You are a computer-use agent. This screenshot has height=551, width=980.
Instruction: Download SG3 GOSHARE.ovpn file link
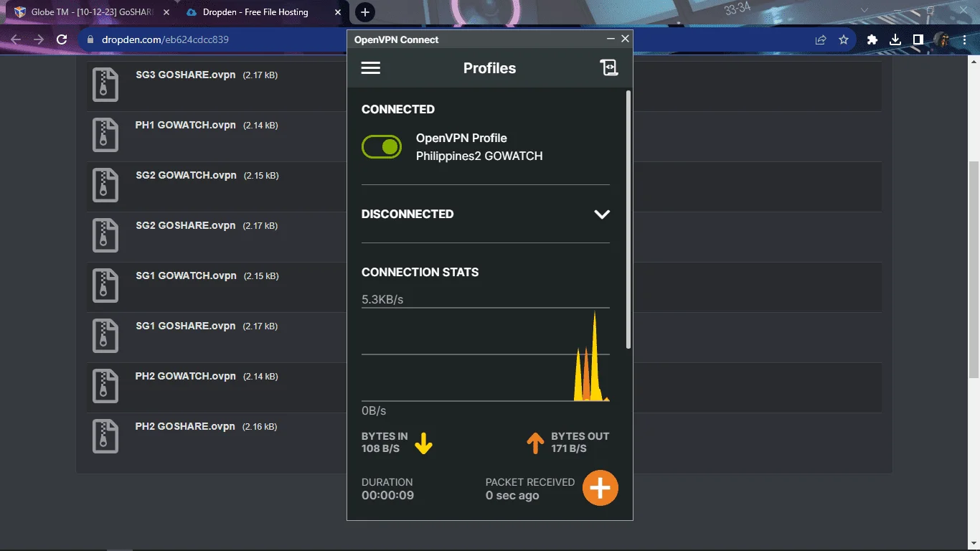[186, 75]
